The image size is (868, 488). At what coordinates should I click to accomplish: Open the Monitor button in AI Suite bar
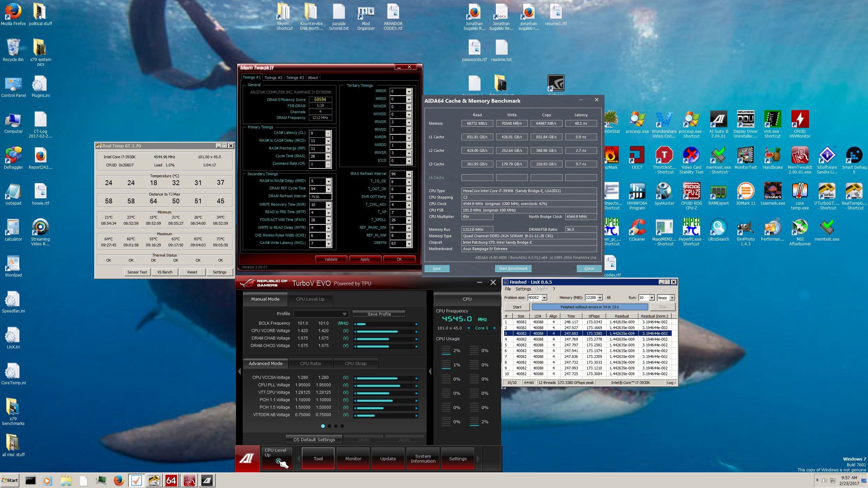[353, 459]
